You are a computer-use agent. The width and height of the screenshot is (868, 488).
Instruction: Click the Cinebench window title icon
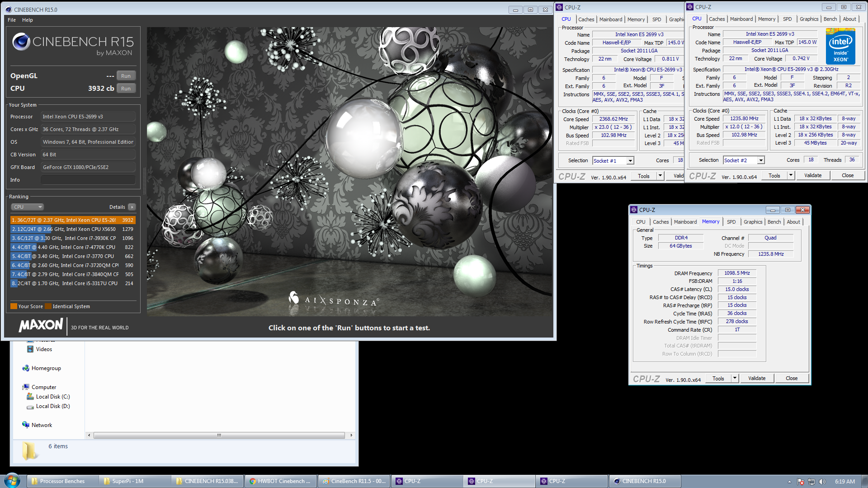[9, 9]
